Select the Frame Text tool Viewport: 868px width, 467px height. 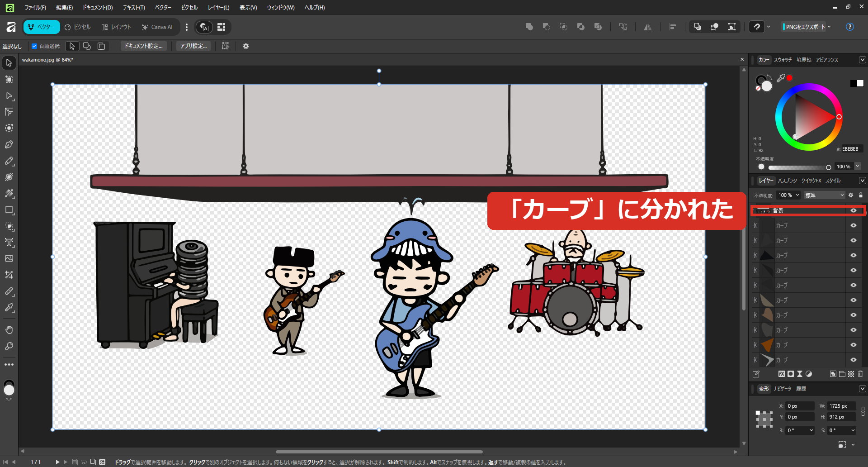point(9,242)
